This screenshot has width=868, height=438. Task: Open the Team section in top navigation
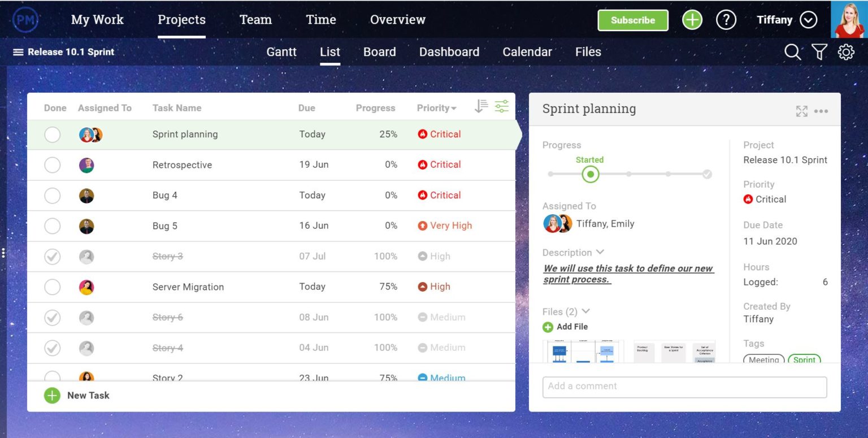[x=255, y=19]
